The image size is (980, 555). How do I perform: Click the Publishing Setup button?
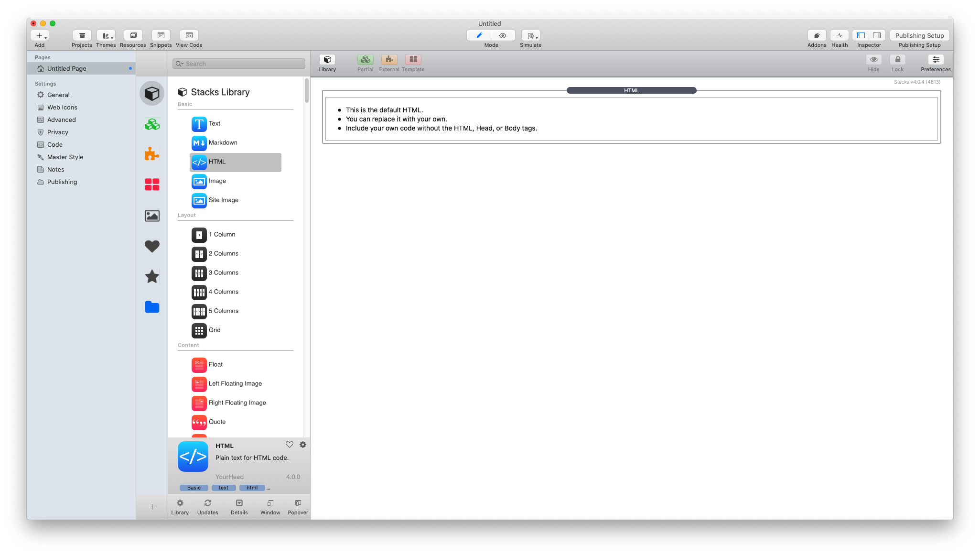click(919, 36)
